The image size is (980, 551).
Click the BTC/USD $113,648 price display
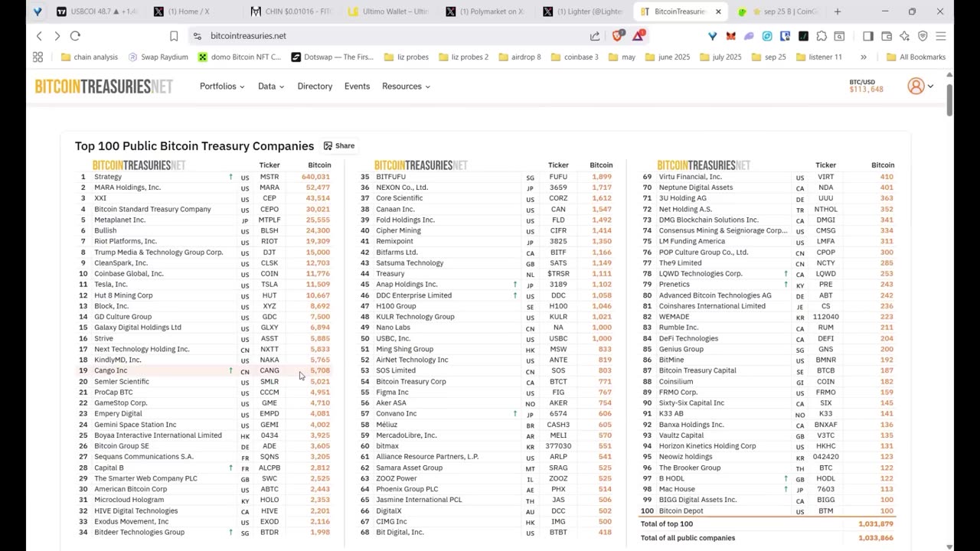click(x=866, y=86)
